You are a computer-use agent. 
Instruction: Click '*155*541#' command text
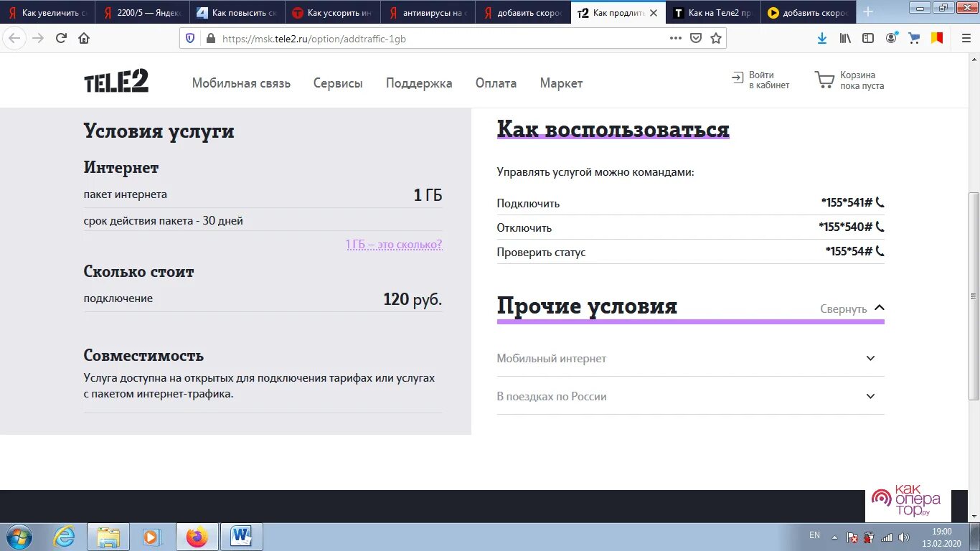847,202
